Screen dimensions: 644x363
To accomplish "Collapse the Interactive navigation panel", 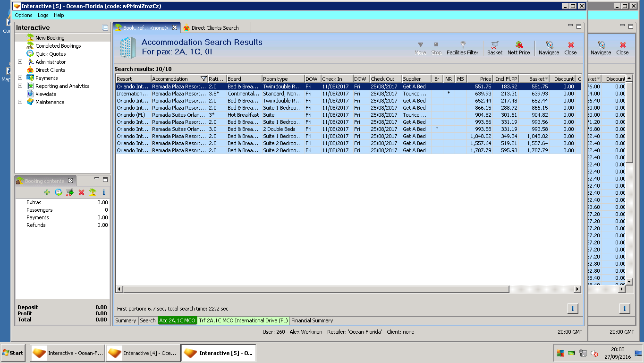I will click(x=105, y=28).
